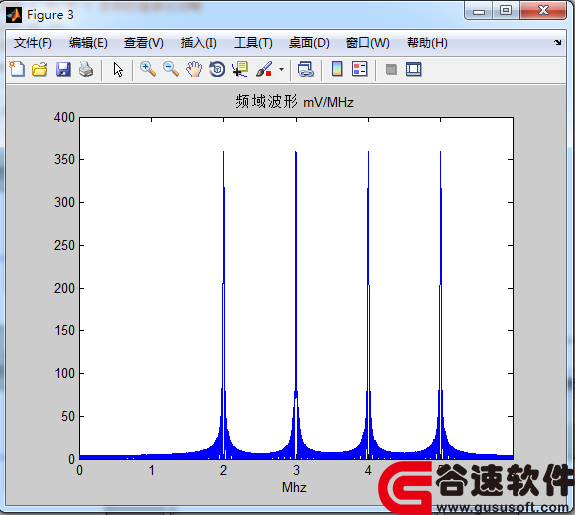Click the dock figure arrow
The width and height of the screenshot is (575, 515).
click(x=558, y=42)
